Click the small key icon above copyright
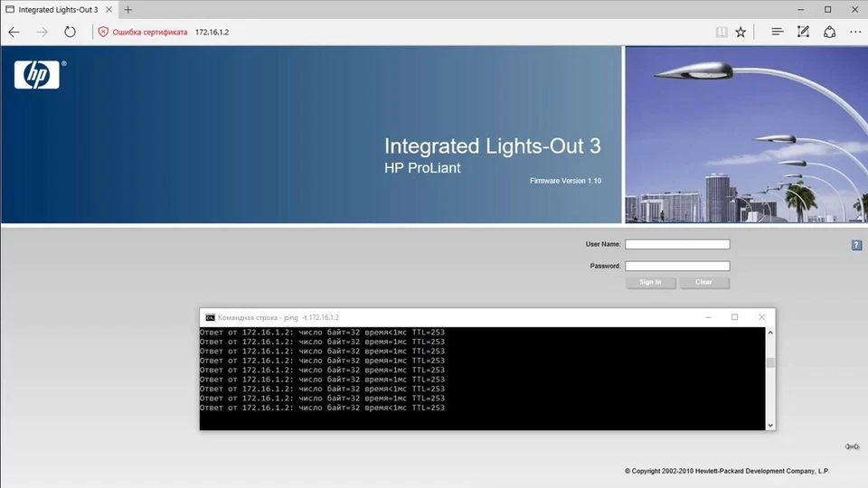Screen dimensions: 868x488 tap(852, 446)
